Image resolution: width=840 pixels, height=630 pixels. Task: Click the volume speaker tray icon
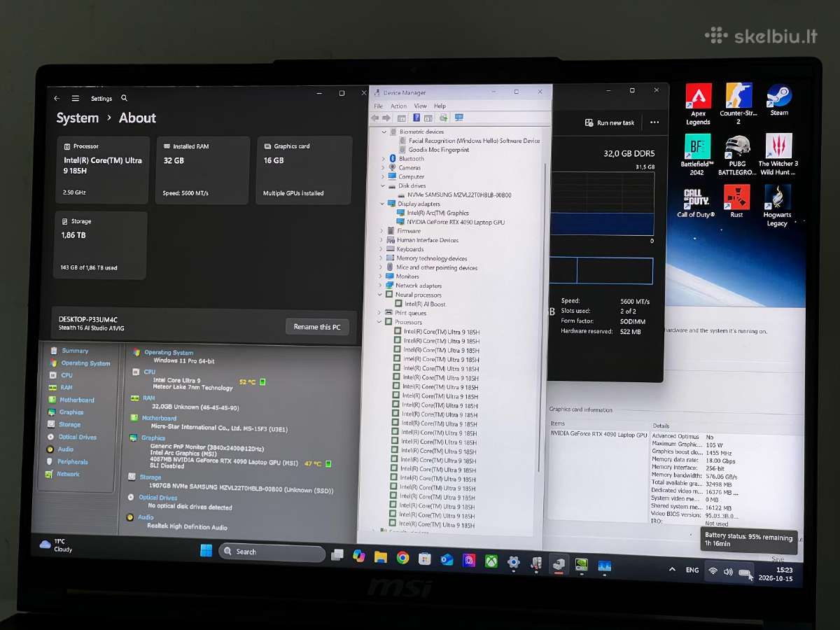[x=728, y=572]
